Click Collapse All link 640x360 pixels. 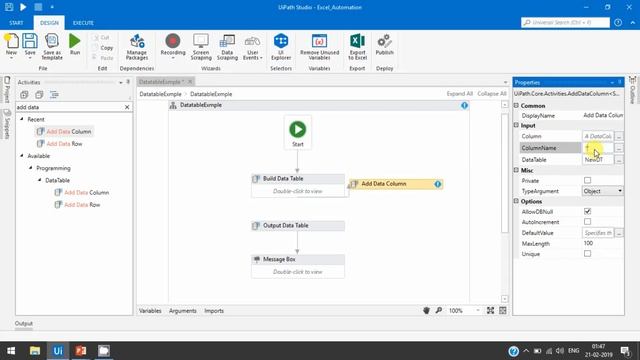pyautogui.click(x=492, y=94)
